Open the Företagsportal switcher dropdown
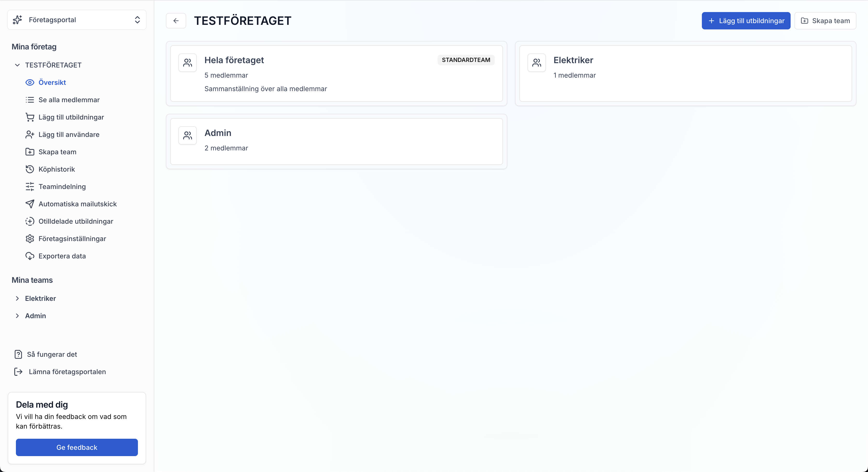Viewport: 868px width, 472px height. (77, 20)
